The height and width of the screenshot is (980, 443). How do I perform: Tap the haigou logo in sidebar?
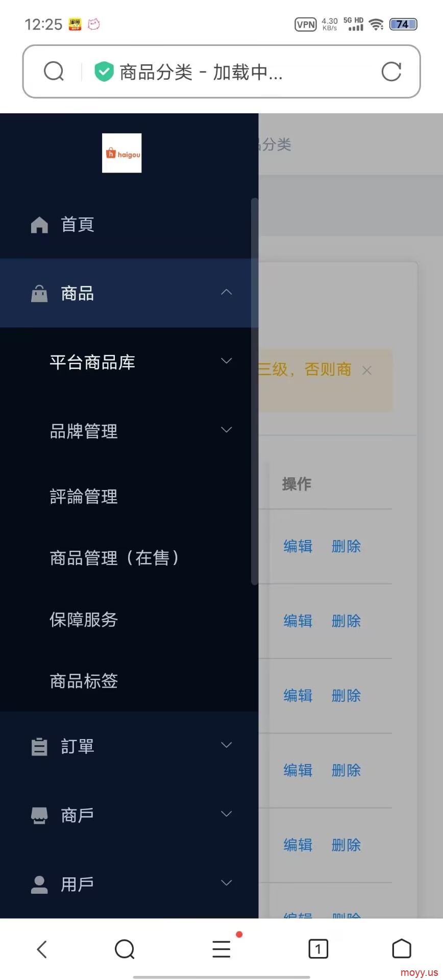point(121,153)
